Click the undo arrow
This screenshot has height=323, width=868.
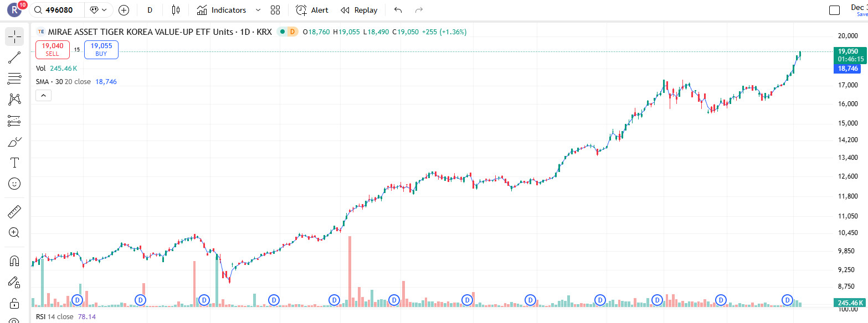coord(398,10)
